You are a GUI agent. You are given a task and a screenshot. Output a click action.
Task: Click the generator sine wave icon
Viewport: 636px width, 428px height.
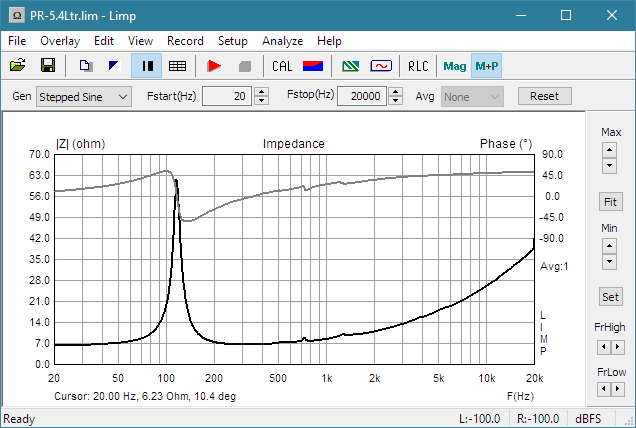(381, 66)
